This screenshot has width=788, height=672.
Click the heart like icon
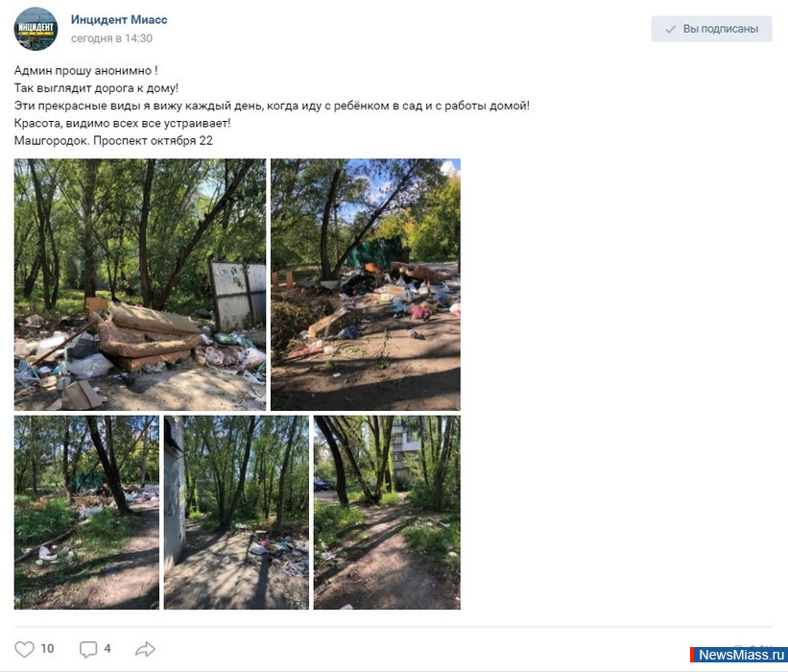[24, 649]
